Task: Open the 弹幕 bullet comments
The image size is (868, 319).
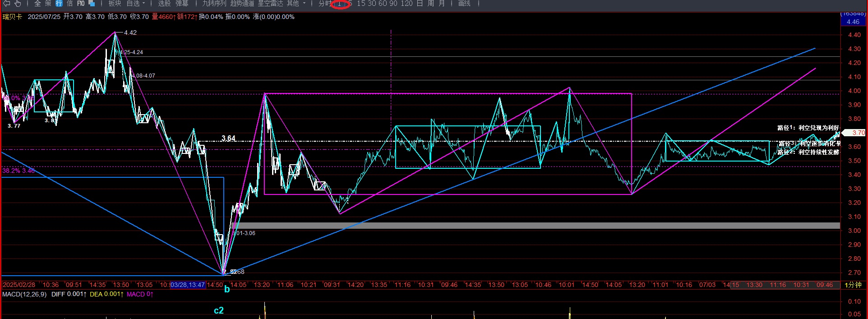Action: tap(182, 4)
